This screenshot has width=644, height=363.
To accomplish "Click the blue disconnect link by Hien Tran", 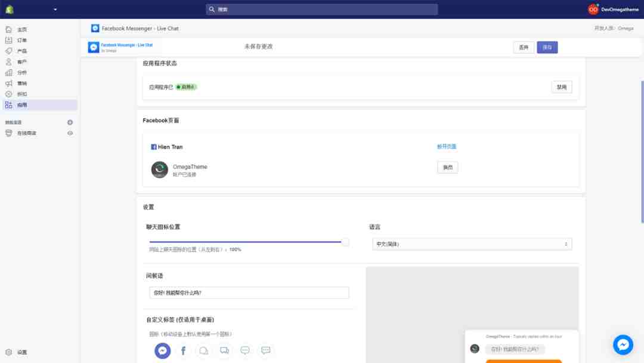I will pos(447,146).
